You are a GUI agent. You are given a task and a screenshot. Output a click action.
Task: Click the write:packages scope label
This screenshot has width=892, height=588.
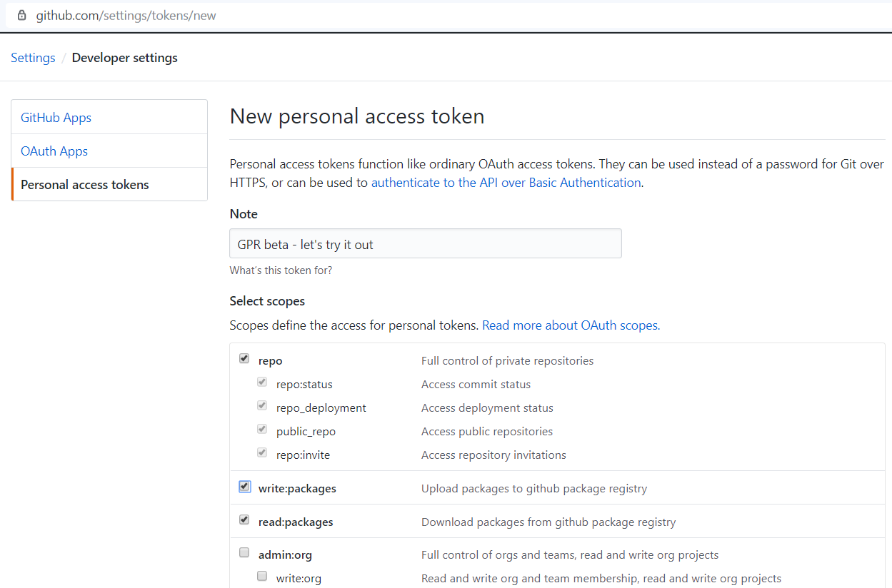(x=297, y=489)
